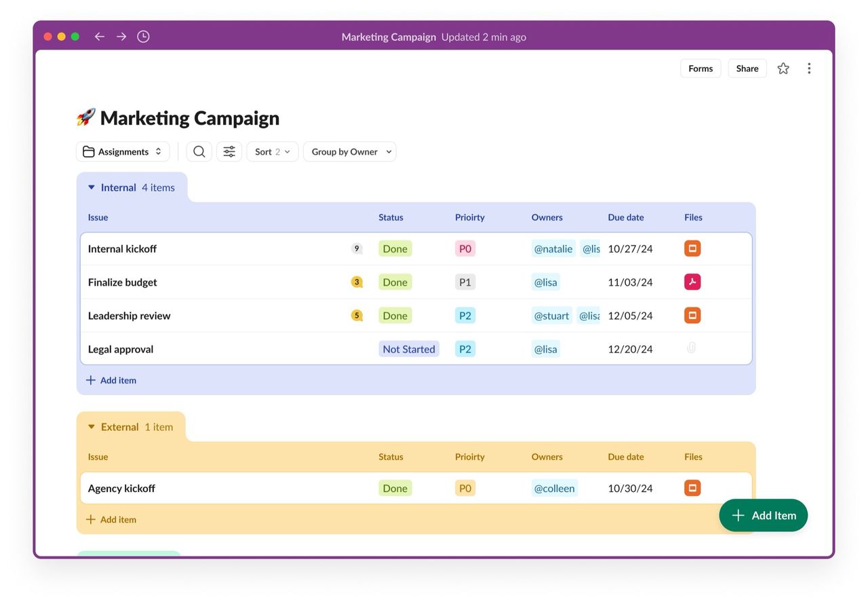Open the three-dot more options menu
The image size is (868, 604).
[809, 69]
